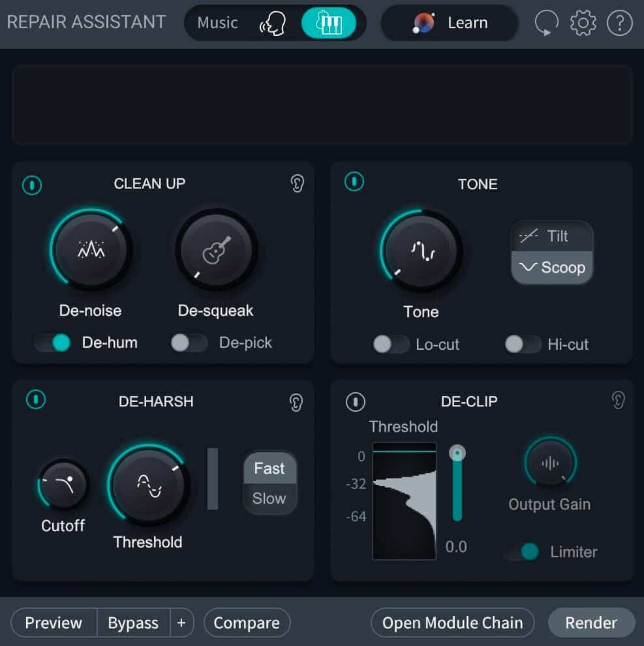Image resolution: width=644 pixels, height=646 pixels.
Task: Turn off the Limiter switch
Action: point(521,551)
